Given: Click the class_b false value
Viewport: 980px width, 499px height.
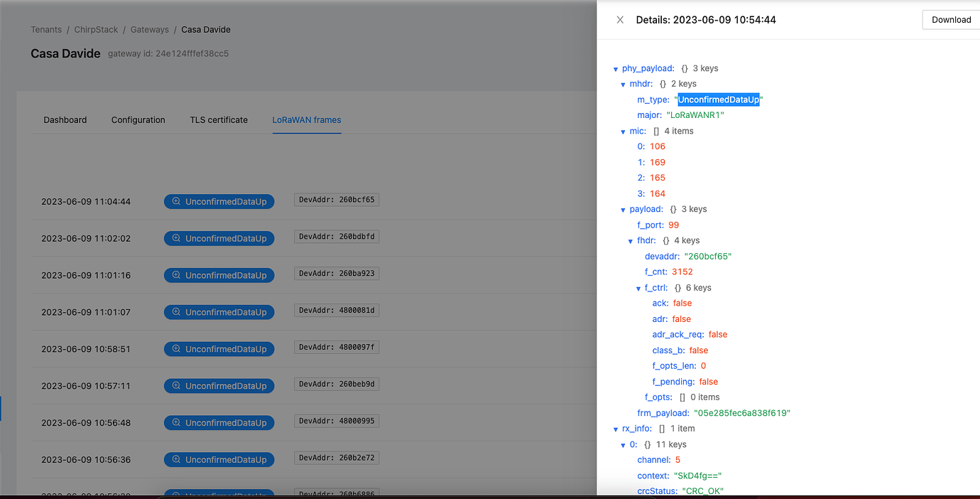Looking at the screenshot, I should point(699,350).
